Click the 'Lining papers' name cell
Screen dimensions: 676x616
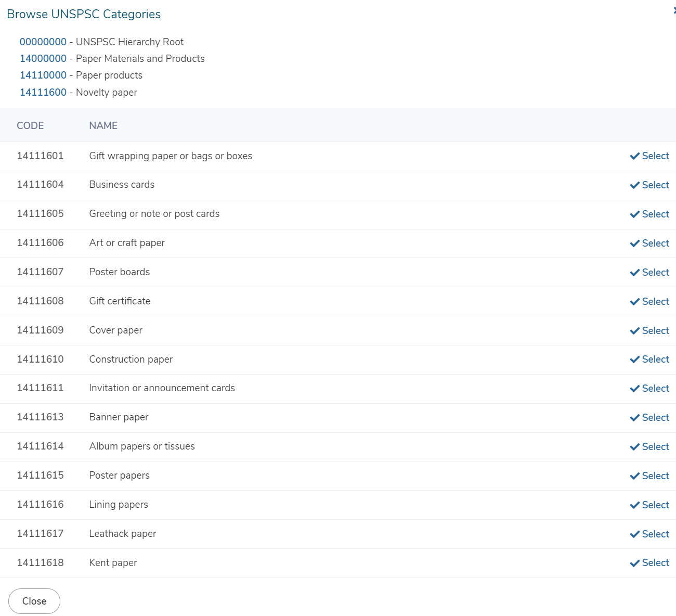click(x=119, y=504)
